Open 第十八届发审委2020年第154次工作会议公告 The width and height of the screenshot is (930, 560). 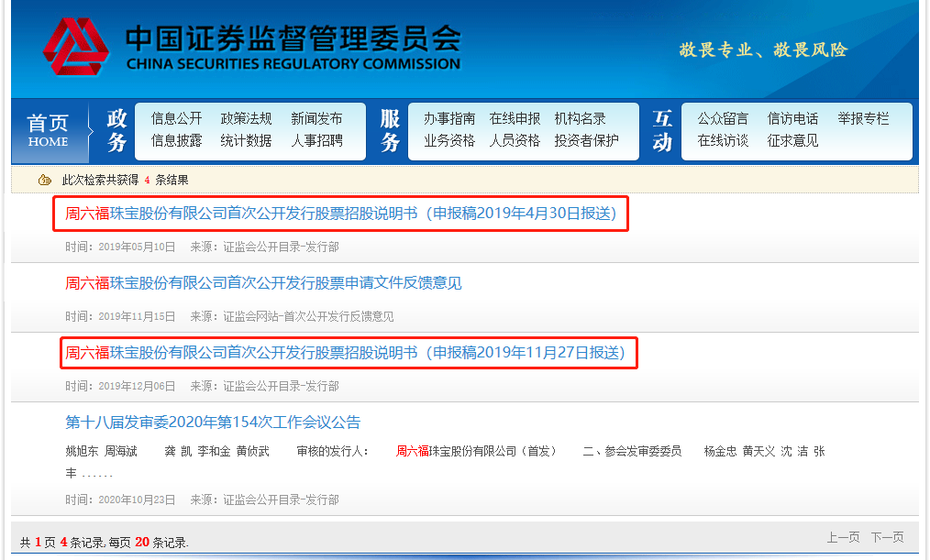pos(213,423)
